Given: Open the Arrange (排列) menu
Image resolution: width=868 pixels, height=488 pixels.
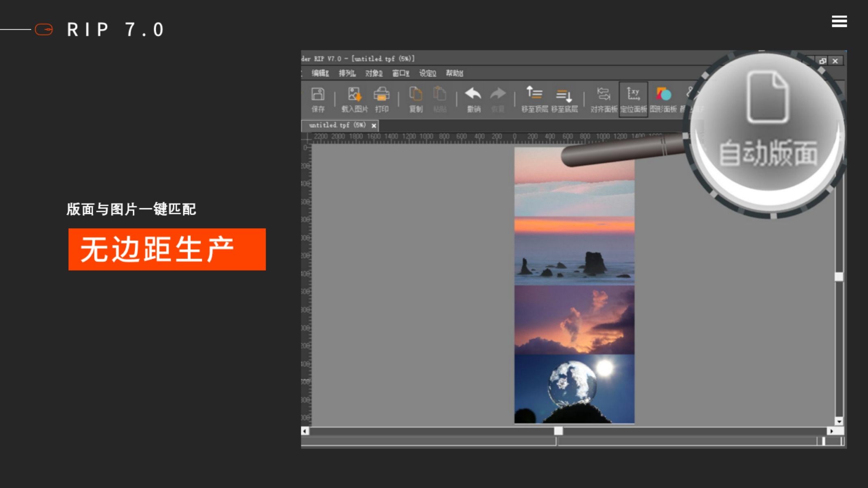Looking at the screenshot, I should coord(347,73).
